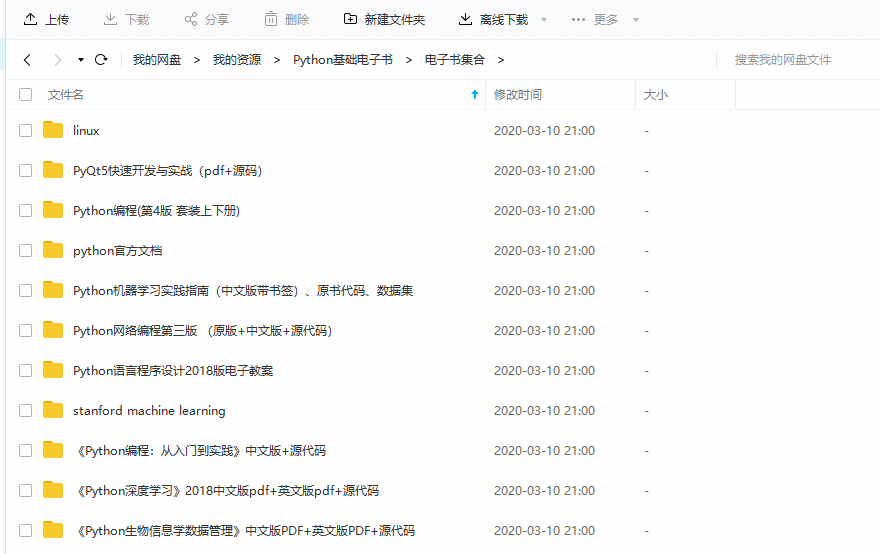Viewport: 880px width, 554px height.
Task: Open folder name linux
Action: (86, 130)
